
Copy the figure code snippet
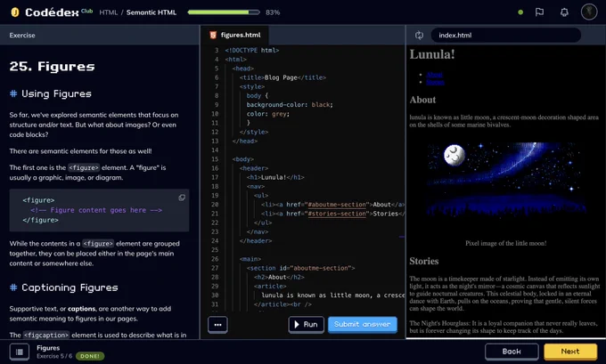point(182,198)
